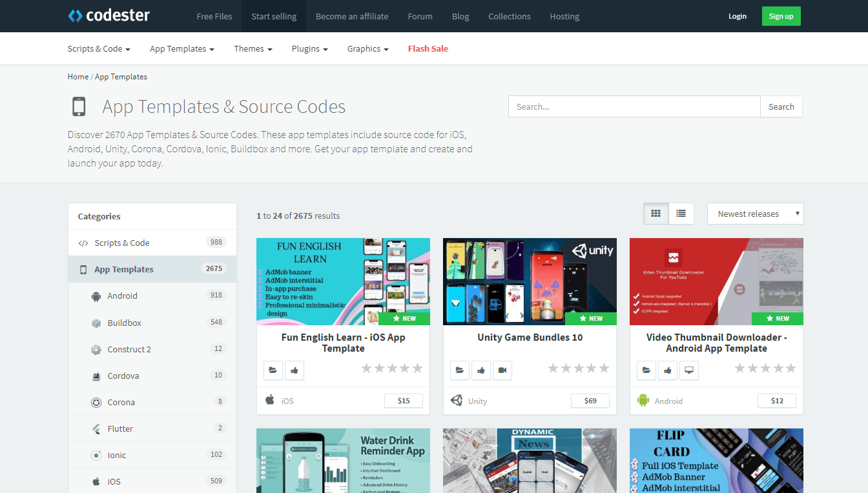Click video camera icon on Unity Game Bundles
Viewport: 868px width, 493px height.
502,370
